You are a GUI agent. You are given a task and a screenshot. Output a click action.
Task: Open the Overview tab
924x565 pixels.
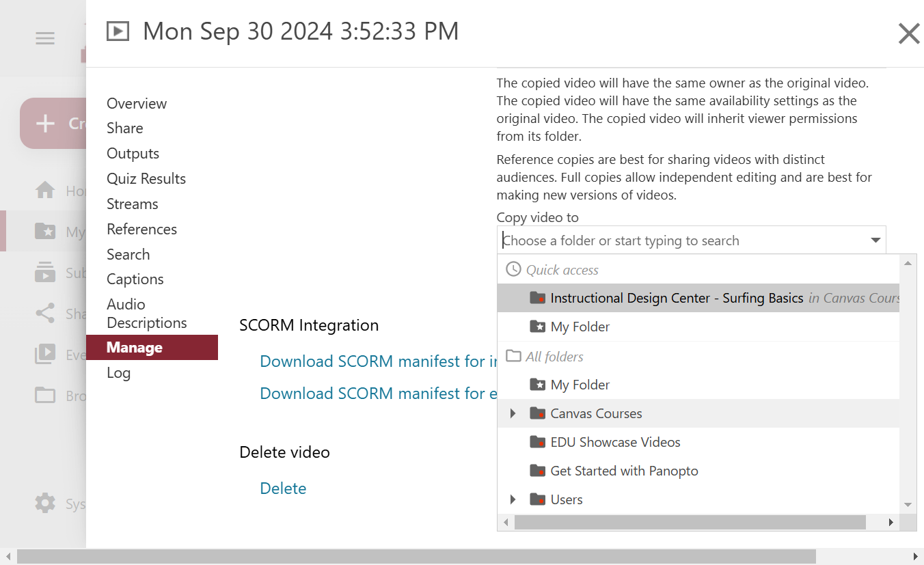click(137, 103)
